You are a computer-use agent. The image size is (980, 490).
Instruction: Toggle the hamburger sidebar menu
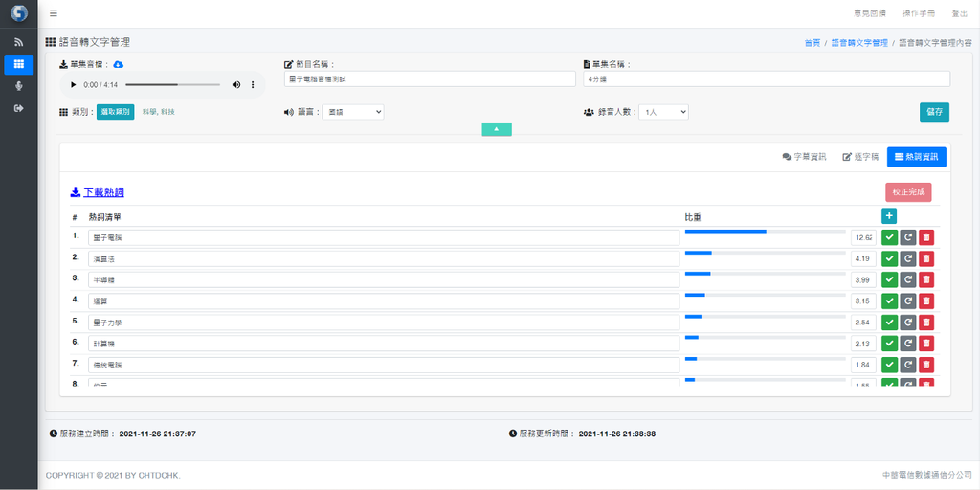click(54, 13)
